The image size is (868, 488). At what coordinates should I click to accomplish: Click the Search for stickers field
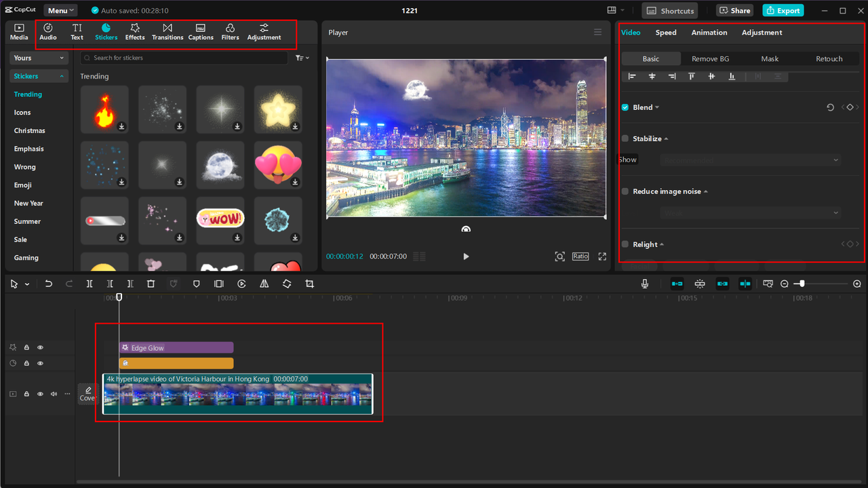(x=184, y=58)
